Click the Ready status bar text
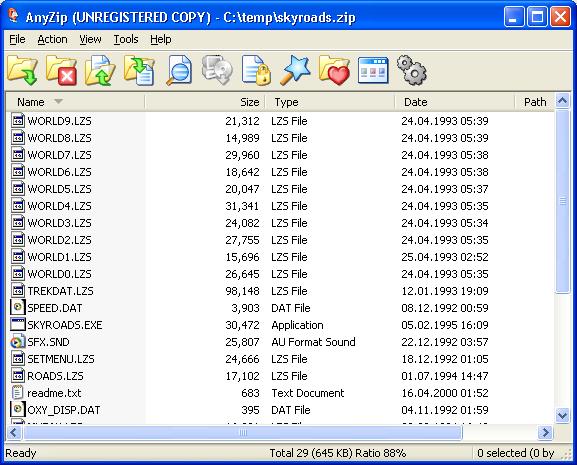 point(21,453)
